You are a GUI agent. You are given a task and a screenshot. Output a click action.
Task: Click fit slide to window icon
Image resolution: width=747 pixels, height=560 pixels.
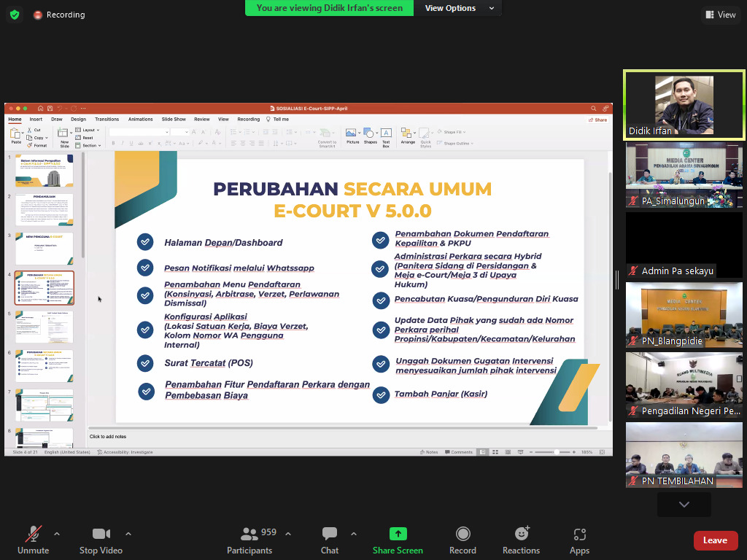coord(602,452)
